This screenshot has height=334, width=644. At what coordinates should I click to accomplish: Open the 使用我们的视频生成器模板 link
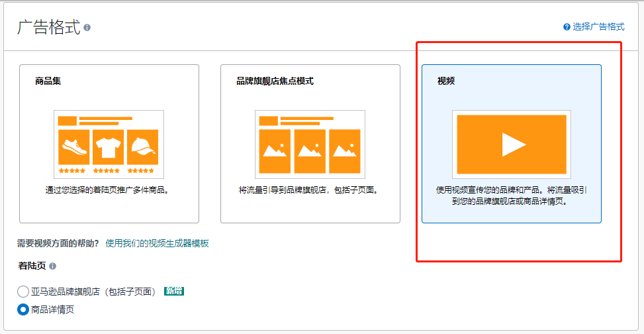157,243
